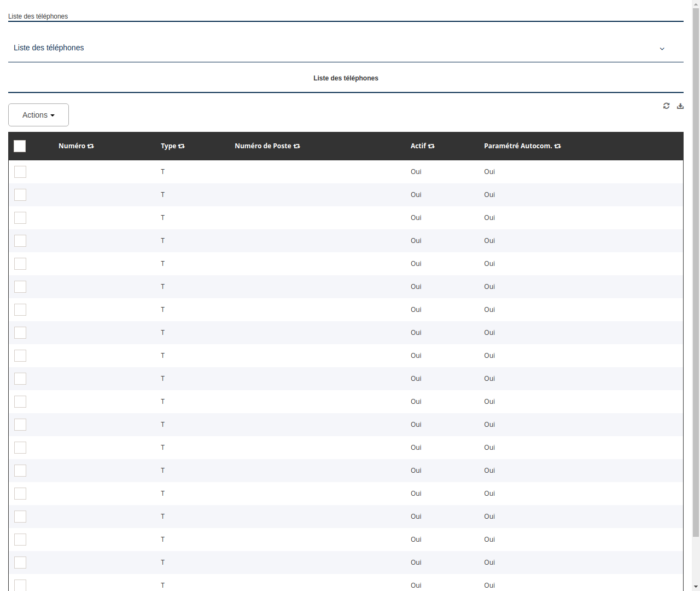Screen dimensions: 700x591
Task: Open the Actions dropdown menu
Action: point(38,115)
